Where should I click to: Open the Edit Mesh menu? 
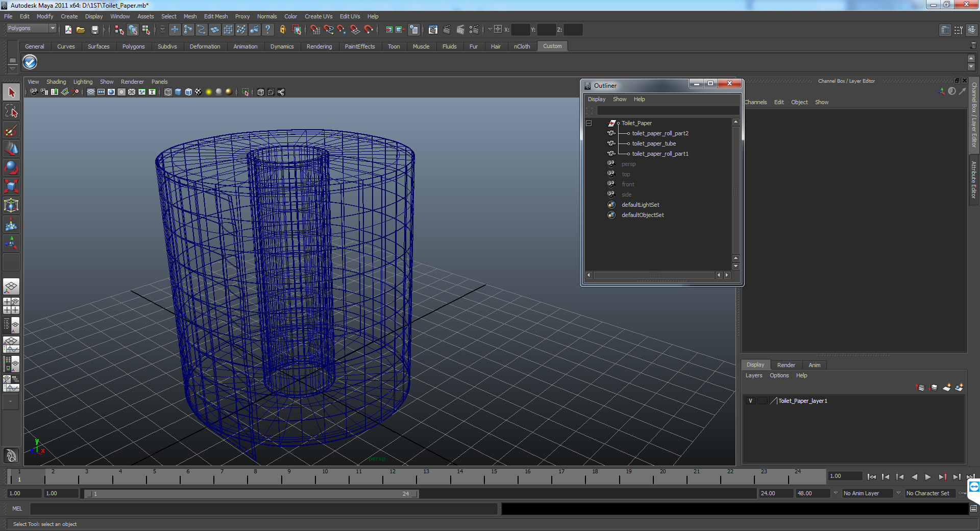216,16
